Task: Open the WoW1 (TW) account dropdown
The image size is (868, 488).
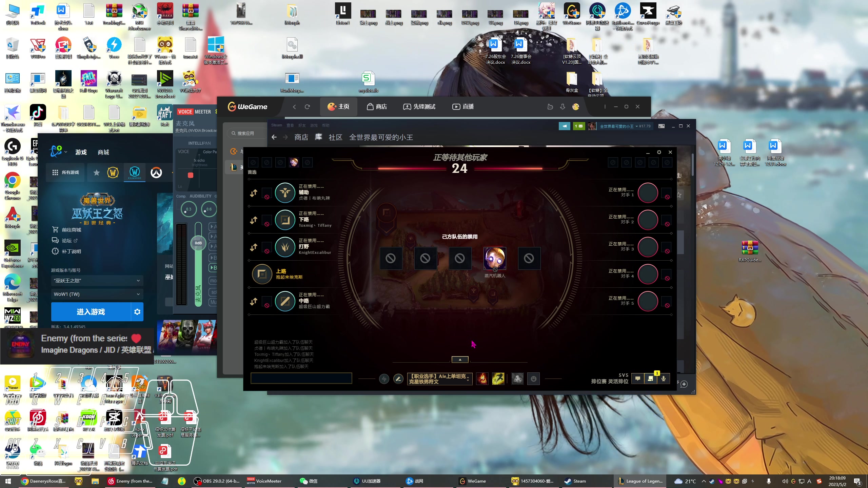Action: click(97, 294)
